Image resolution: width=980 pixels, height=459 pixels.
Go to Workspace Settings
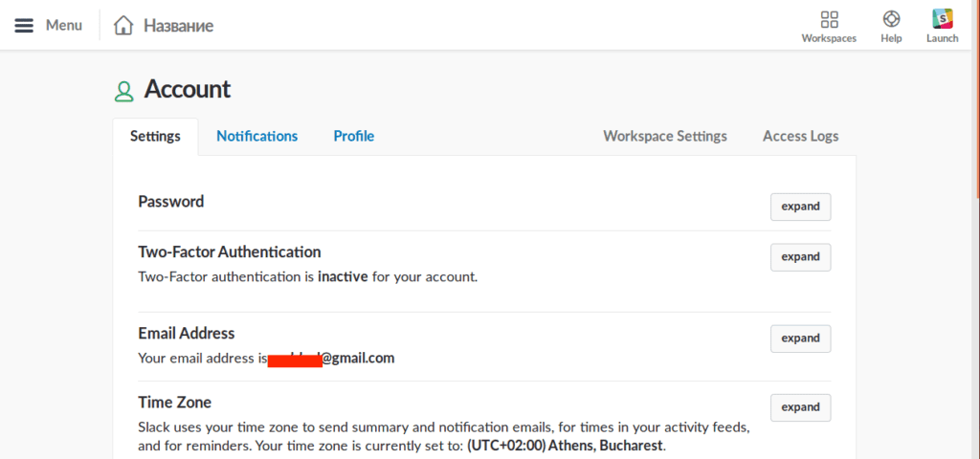(x=664, y=137)
